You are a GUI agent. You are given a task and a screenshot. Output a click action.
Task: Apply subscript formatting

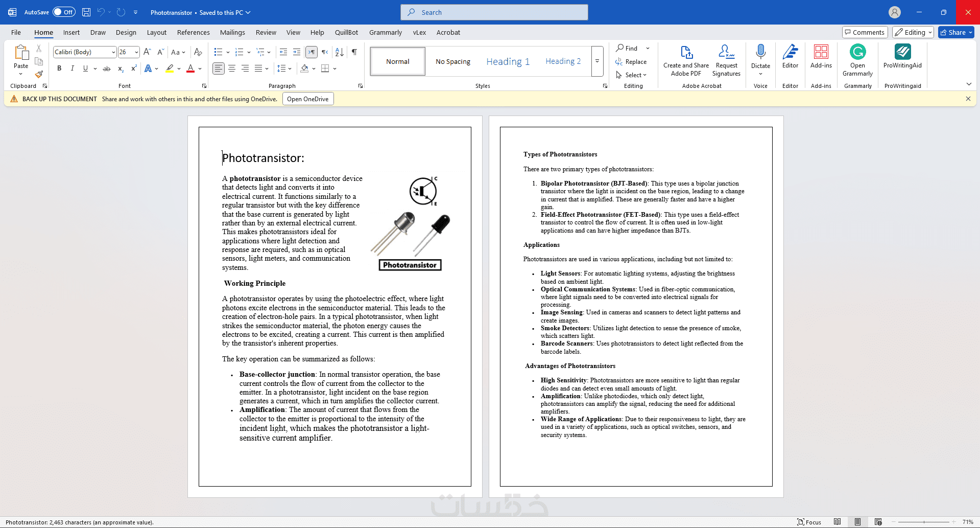click(x=121, y=68)
